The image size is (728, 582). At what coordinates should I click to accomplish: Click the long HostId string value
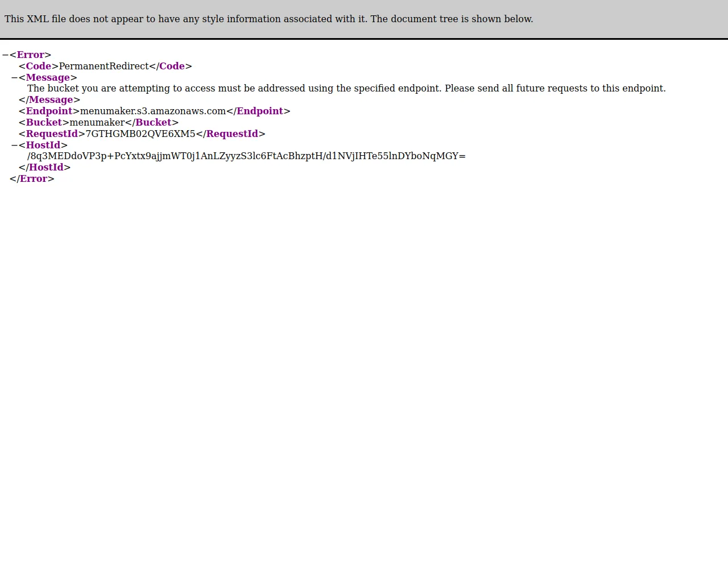246,156
